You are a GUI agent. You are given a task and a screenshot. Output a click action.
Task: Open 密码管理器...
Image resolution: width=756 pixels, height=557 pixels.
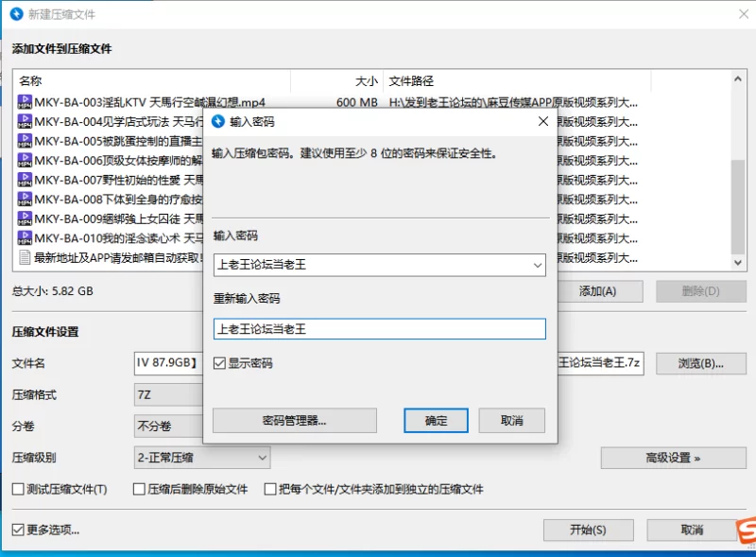pos(295,421)
